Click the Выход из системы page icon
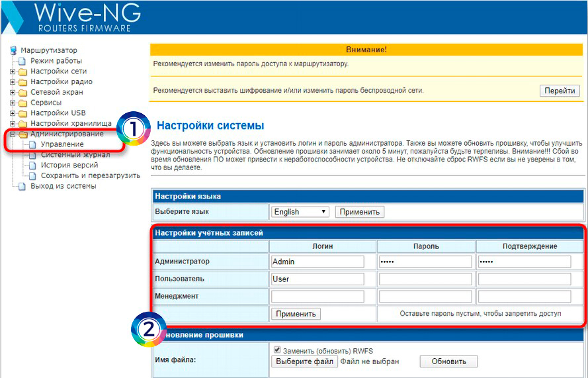588x378 pixels. coord(22,186)
